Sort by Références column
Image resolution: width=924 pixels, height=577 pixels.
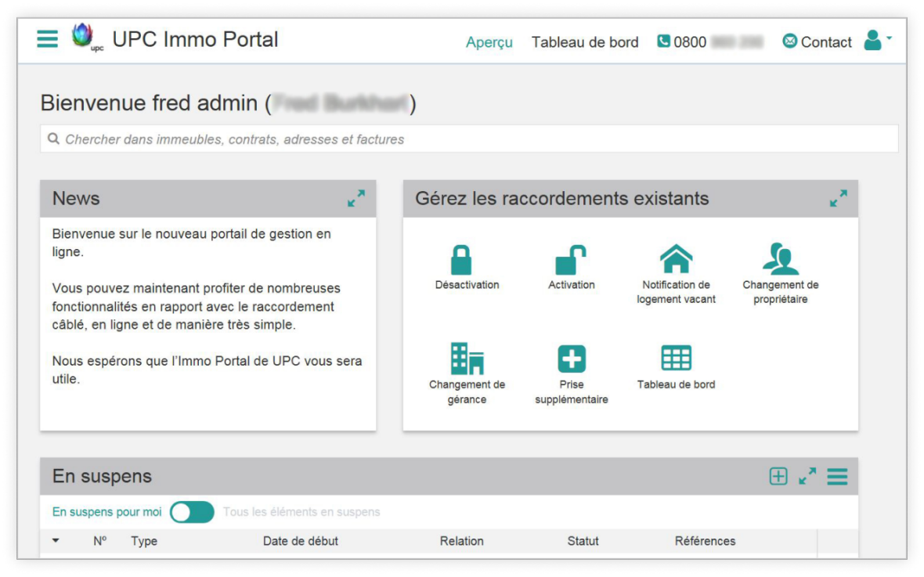705,541
